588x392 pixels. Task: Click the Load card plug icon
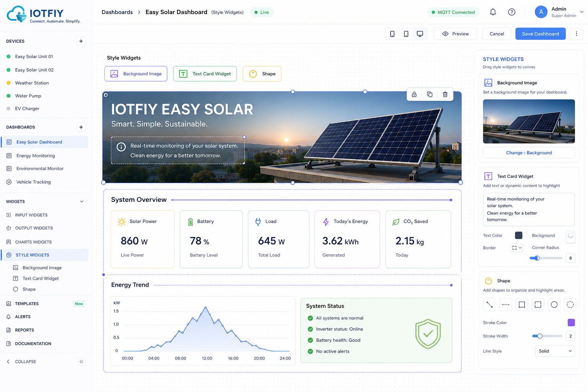(258, 222)
